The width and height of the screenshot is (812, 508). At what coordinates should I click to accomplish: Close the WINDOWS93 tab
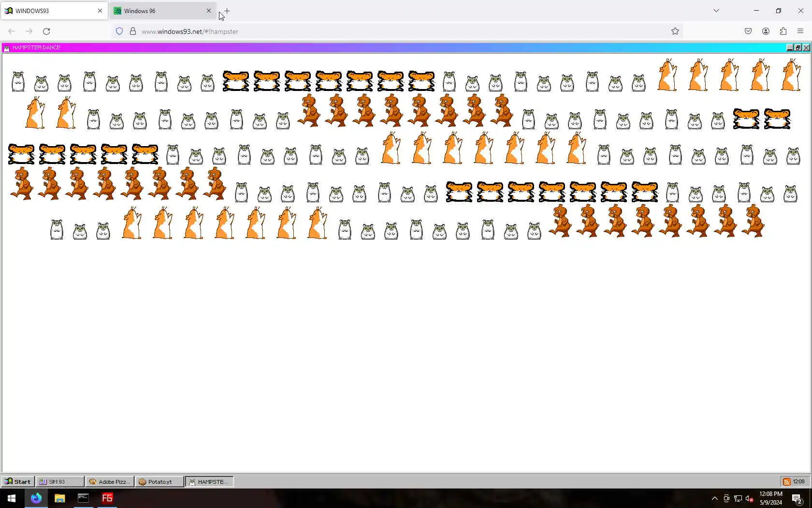point(100,11)
